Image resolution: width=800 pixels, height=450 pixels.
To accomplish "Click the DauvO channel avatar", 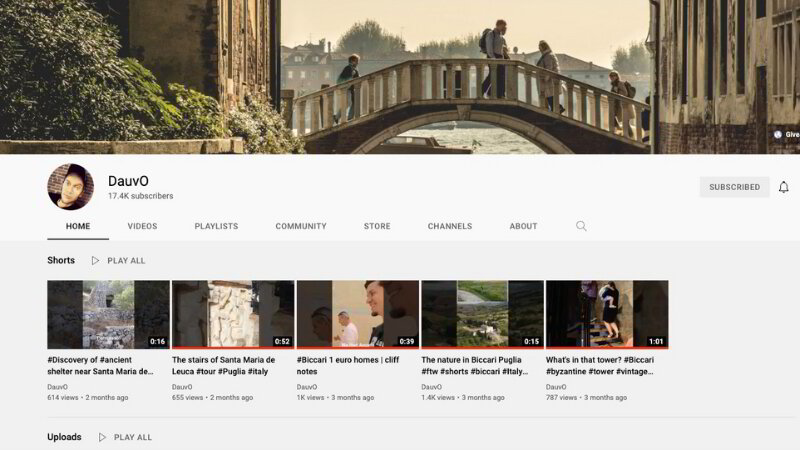I will pyautogui.click(x=71, y=187).
